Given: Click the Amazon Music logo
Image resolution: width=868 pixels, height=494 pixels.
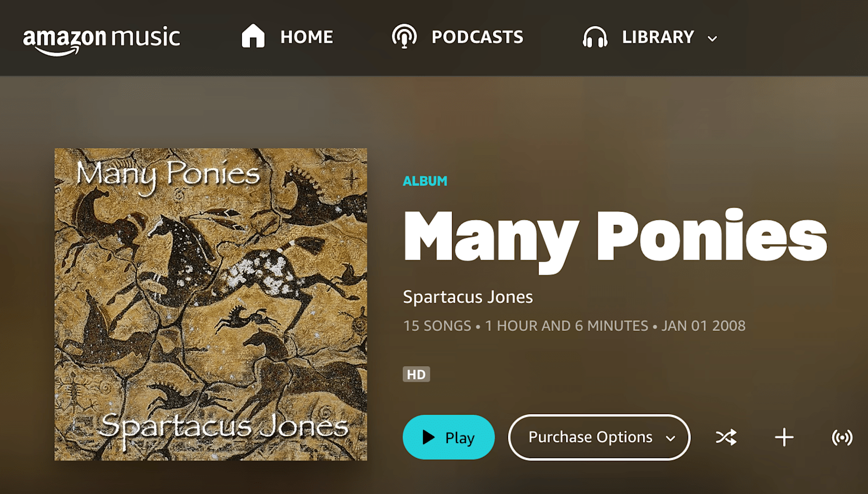Looking at the screenshot, I should pyautogui.click(x=102, y=40).
